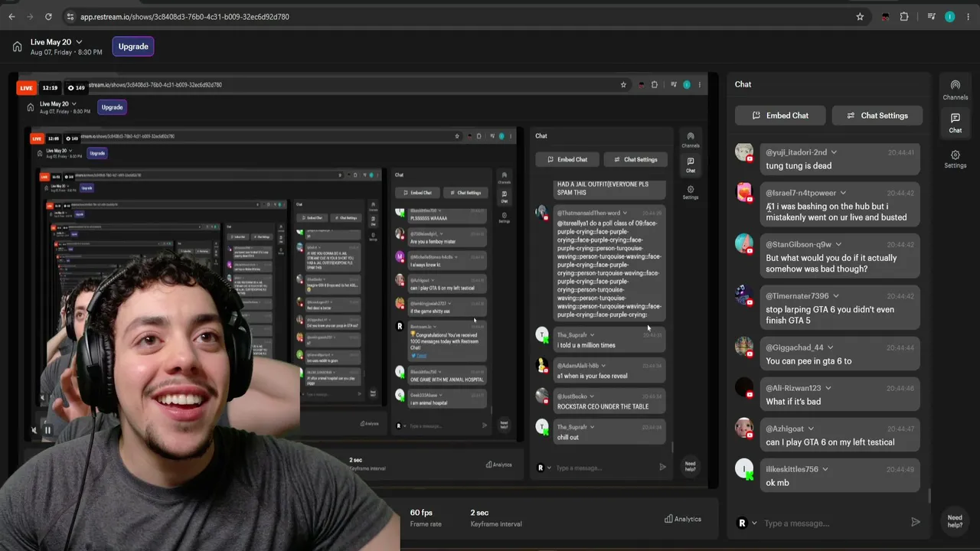Click the message "What if it's bad"
980x551 pixels.
[x=793, y=402]
